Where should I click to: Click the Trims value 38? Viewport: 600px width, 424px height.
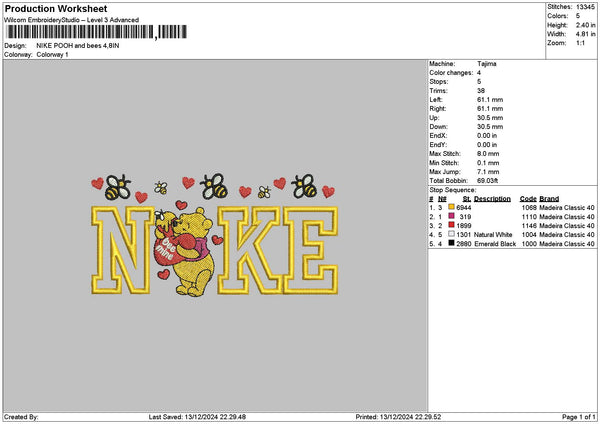pos(481,91)
